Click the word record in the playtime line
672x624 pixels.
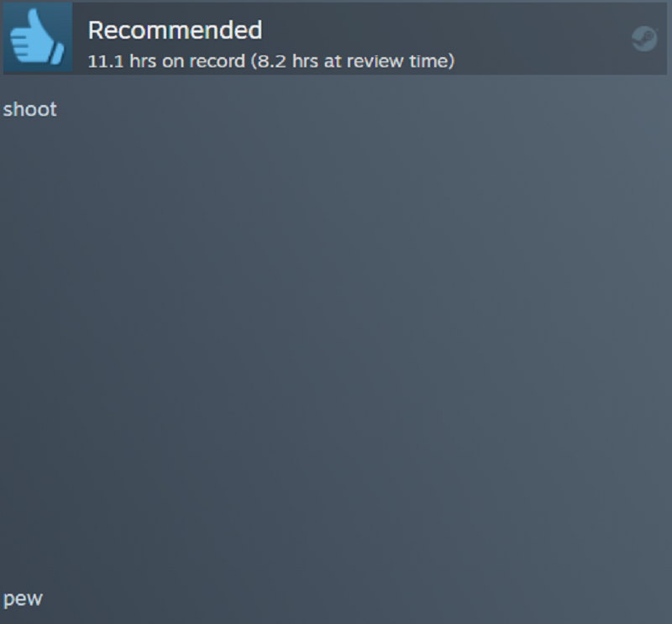pyautogui.click(x=218, y=61)
